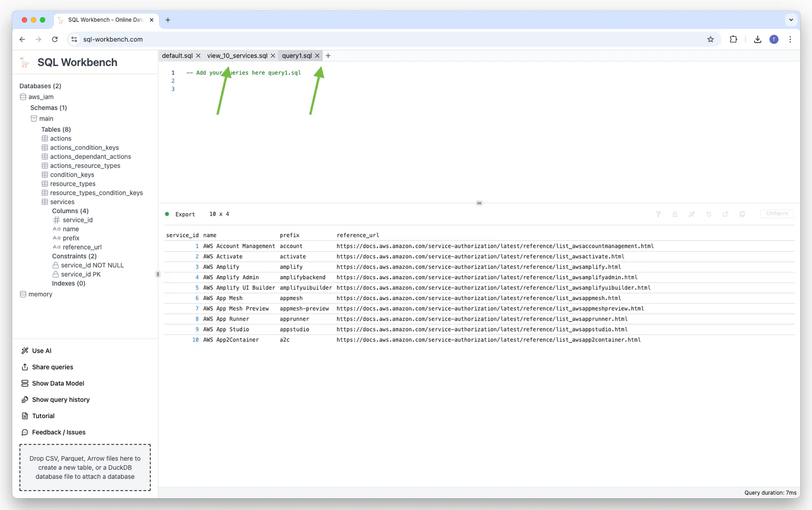Click the Export button
The height and width of the screenshot is (510, 812).
tap(185, 215)
